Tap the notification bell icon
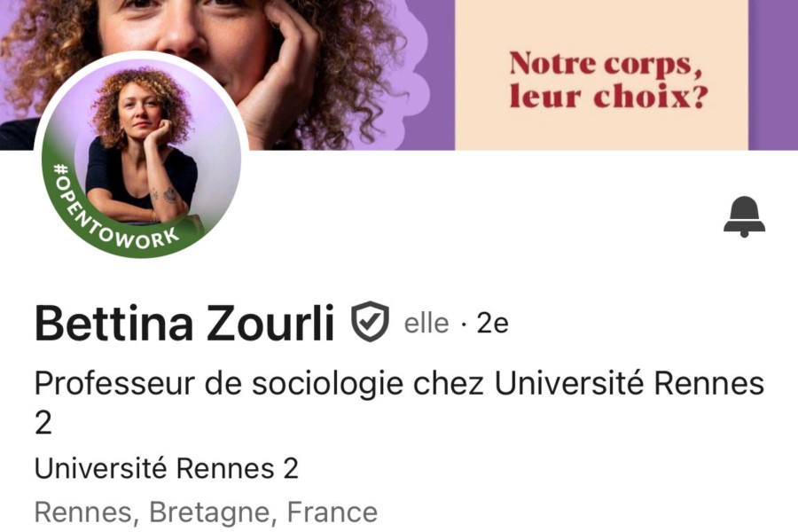798x532 pixels. (x=744, y=216)
